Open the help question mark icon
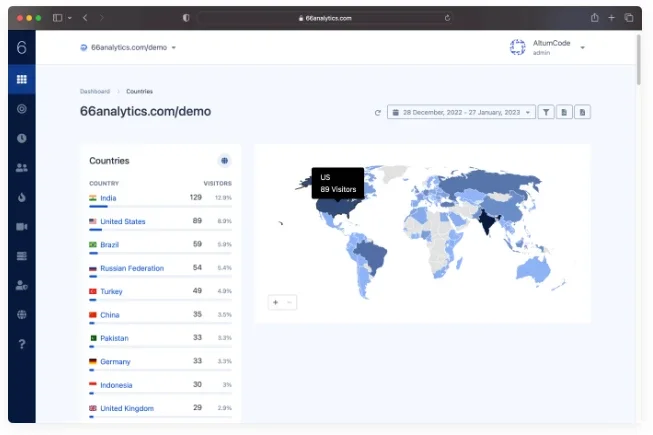 22,344
